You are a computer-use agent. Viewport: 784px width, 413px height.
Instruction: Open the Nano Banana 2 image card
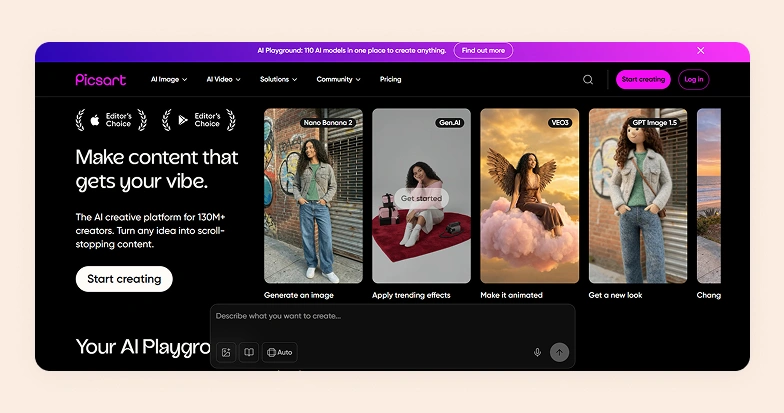314,196
